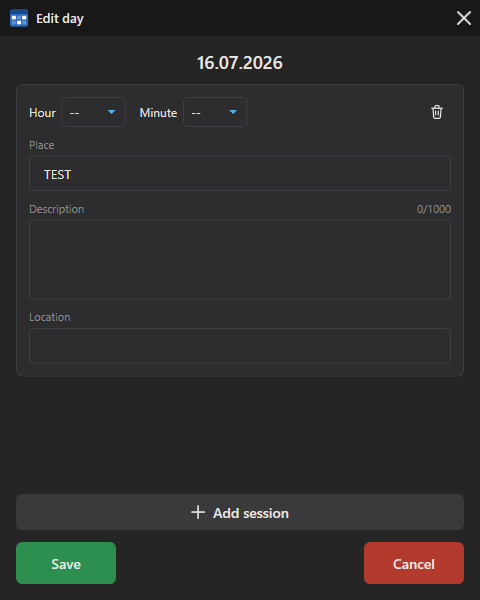This screenshot has width=480, height=600.
Task: Cancel editing the day
Action: [414, 563]
